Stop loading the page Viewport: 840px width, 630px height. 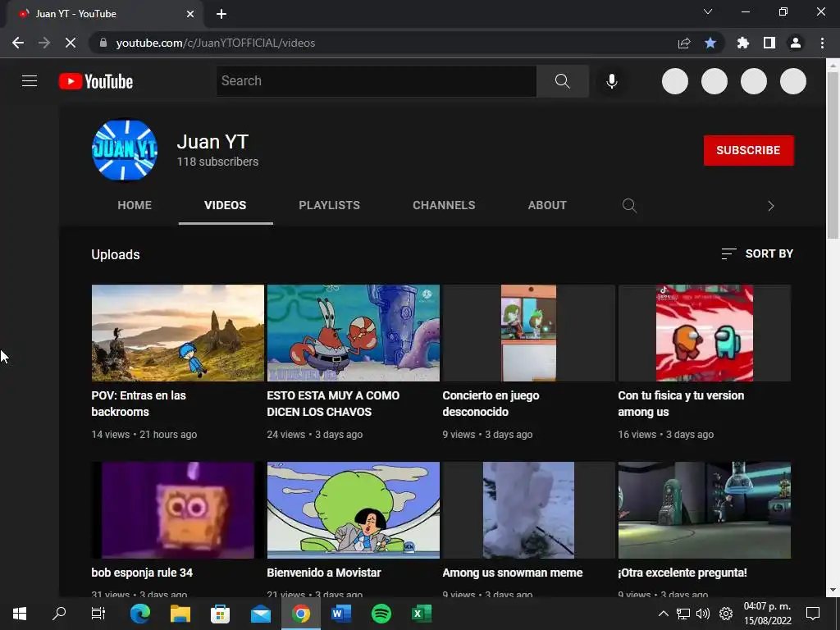click(71, 43)
